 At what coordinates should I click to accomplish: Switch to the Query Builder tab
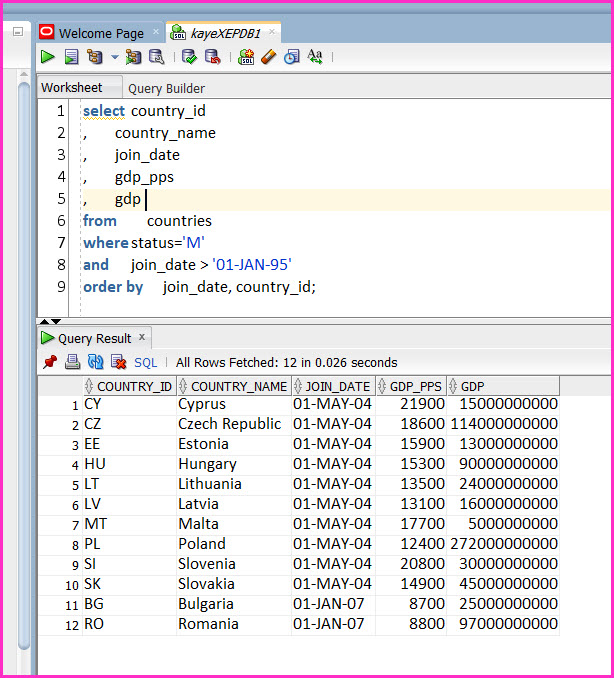click(166, 88)
